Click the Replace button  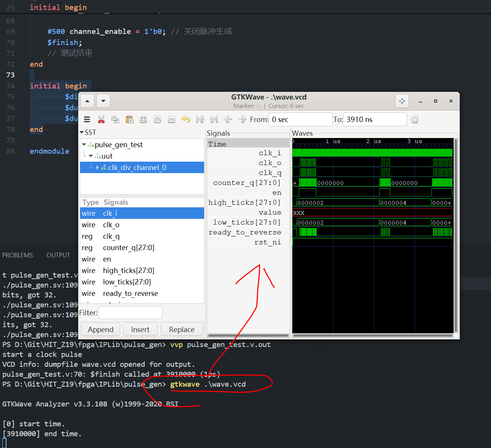click(x=182, y=329)
